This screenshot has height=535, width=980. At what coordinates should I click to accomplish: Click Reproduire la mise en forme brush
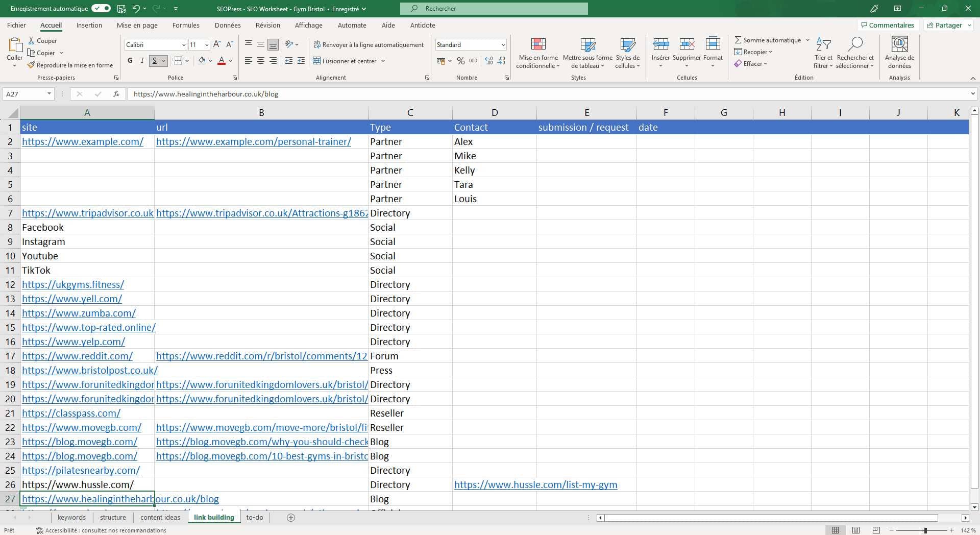(x=70, y=65)
